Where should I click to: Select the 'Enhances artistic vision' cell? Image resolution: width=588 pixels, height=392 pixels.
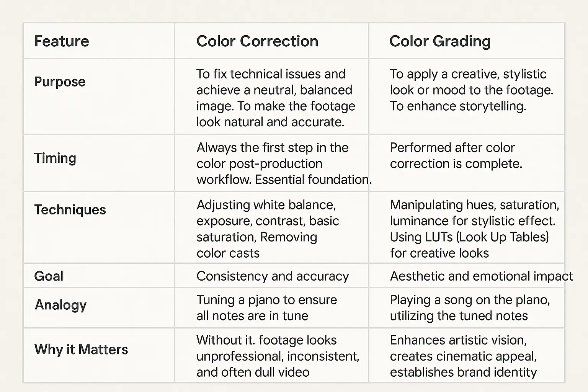(x=463, y=356)
